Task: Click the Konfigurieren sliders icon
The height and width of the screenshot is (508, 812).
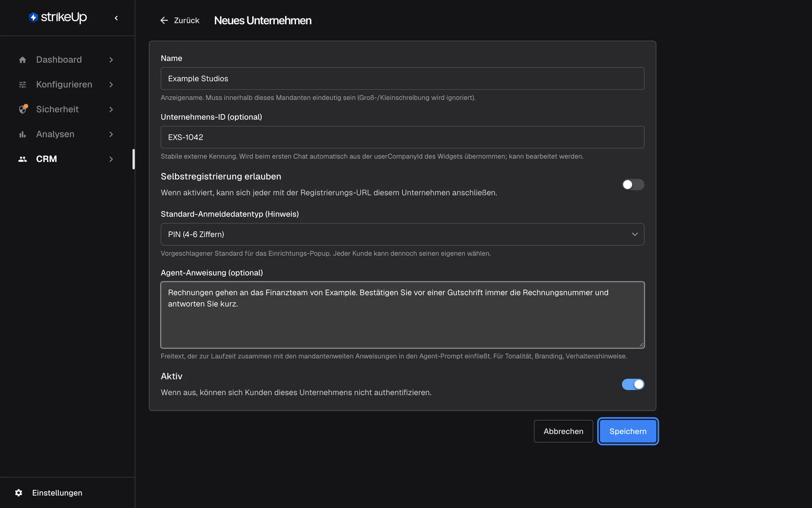Action: 23,84
